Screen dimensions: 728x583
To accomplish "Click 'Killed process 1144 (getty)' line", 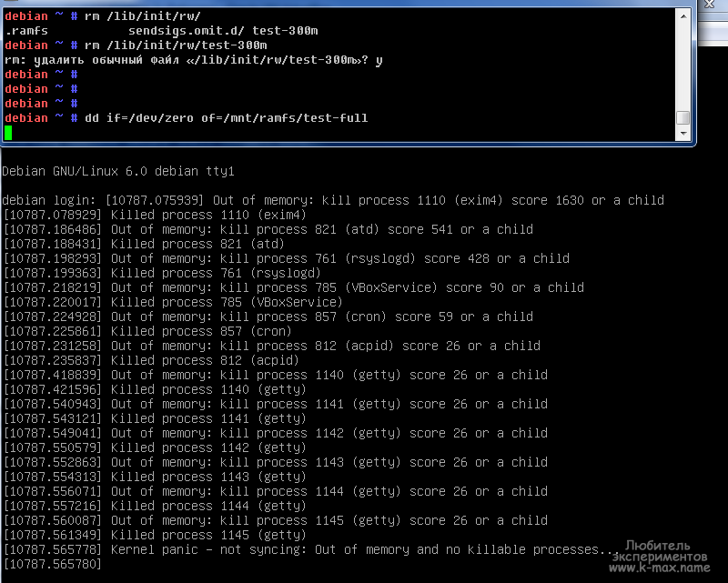I will point(155,506).
